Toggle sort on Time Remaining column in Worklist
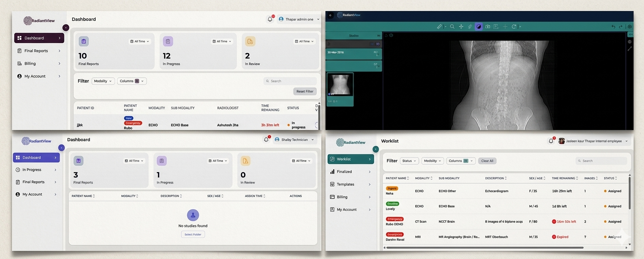The image size is (644, 259). coord(577,178)
